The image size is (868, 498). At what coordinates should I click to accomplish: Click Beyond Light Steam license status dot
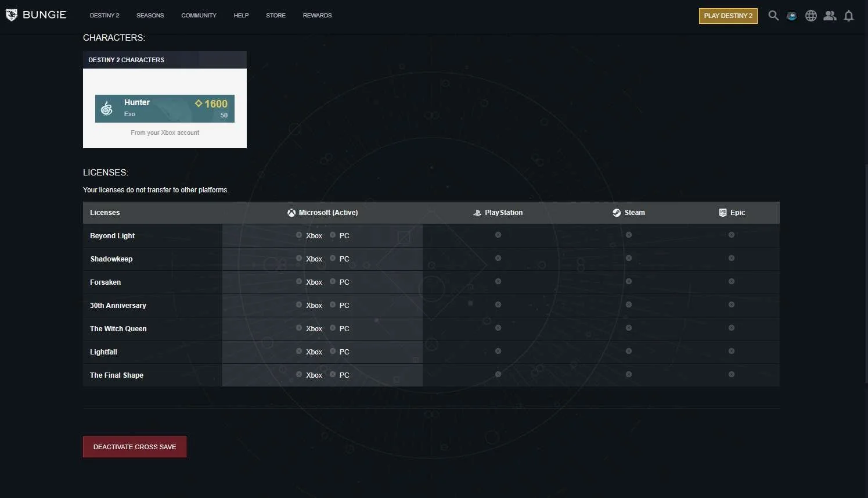(629, 235)
